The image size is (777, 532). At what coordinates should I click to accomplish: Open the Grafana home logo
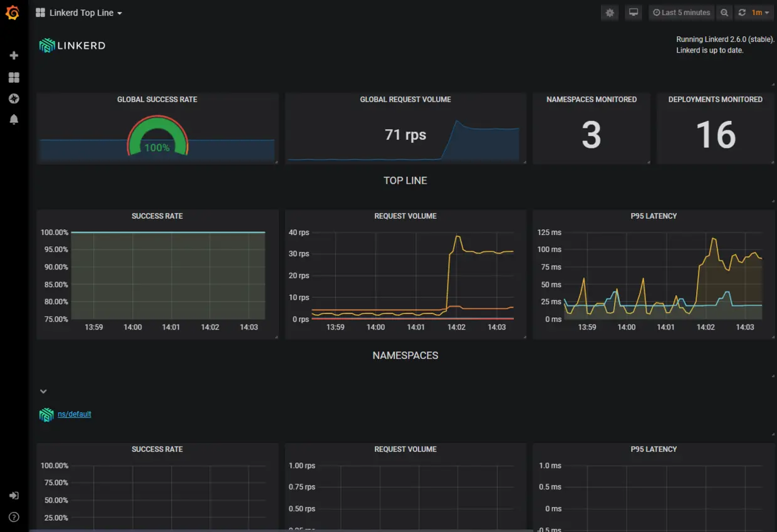[13, 13]
